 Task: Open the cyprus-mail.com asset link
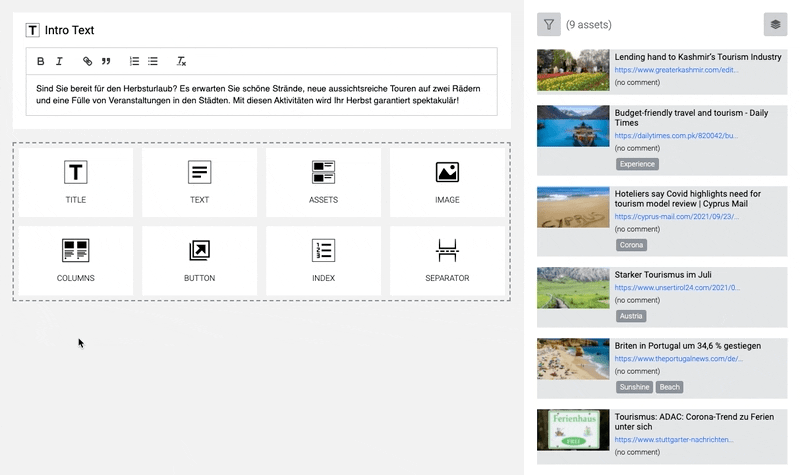coord(677,216)
